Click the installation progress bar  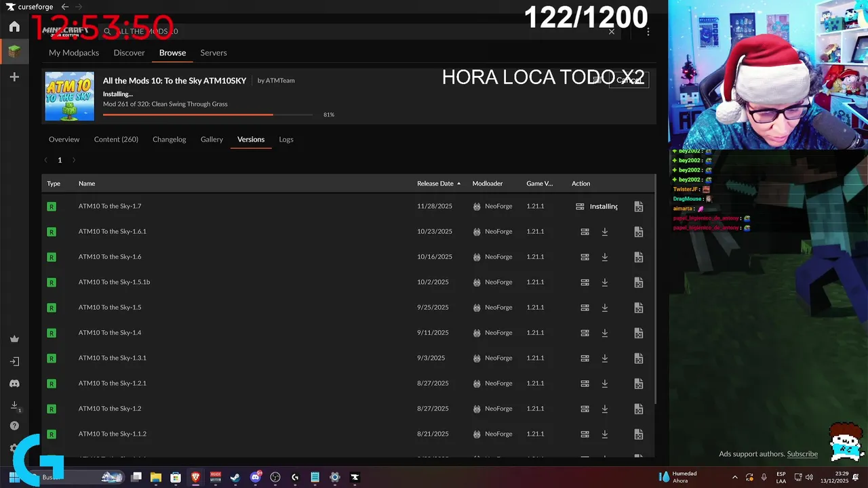point(208,115)
